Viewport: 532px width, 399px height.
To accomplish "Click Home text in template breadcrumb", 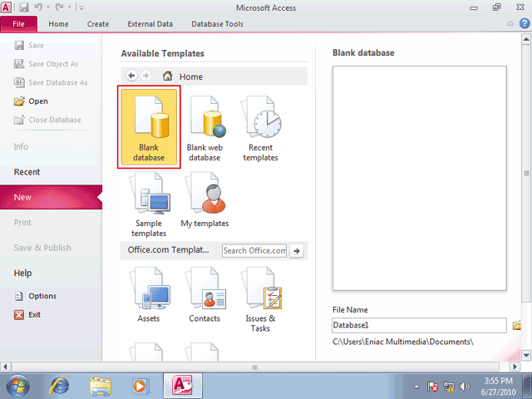I will point(191,76).
